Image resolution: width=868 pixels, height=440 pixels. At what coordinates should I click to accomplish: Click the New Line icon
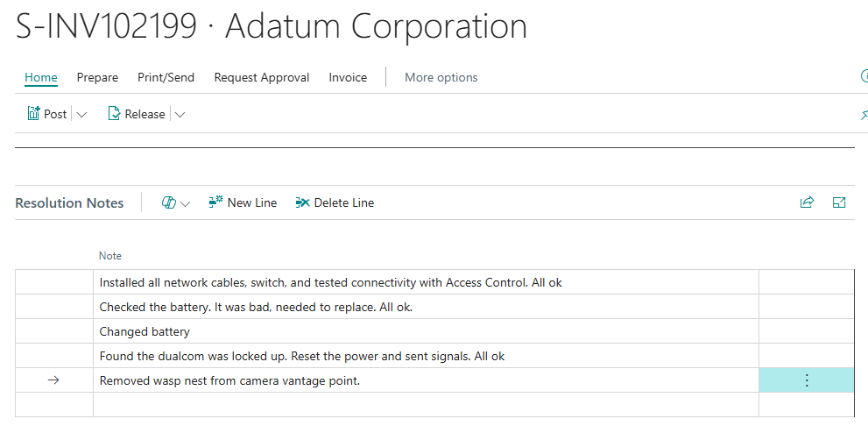click(x=215, y=202)
